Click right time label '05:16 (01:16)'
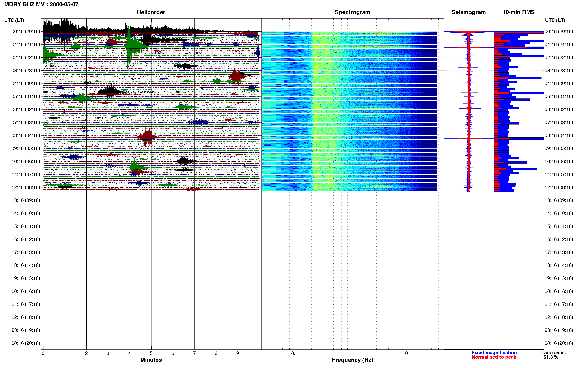This screenshot has height=368, width=588. pyautogui.click(x=559, y=96)
